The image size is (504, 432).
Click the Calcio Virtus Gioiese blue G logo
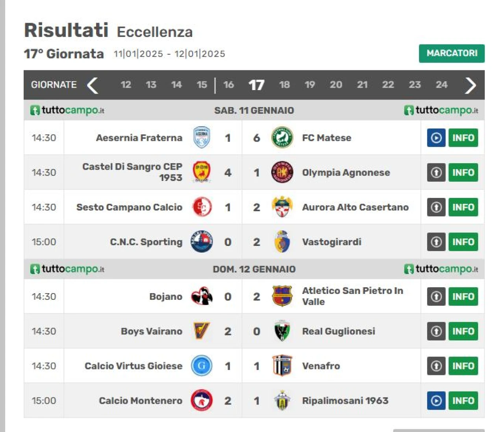(202, 366)
